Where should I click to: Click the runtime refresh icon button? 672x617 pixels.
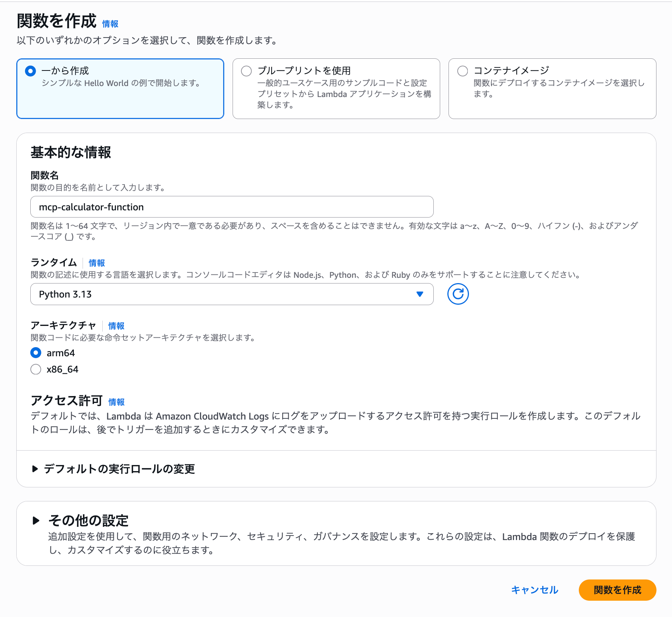pos(458,294)
